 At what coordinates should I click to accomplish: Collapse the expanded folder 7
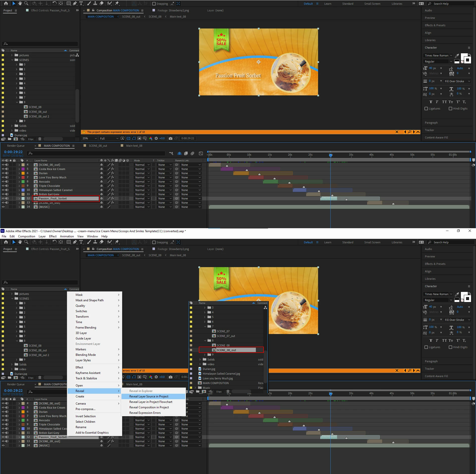(x=205, y=326)
